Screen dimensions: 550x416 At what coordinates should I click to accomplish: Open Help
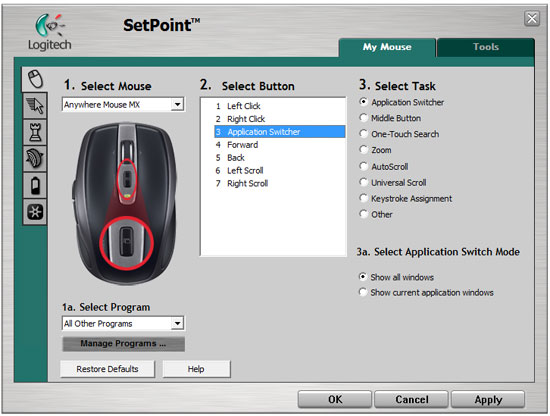tap(196, 369)
